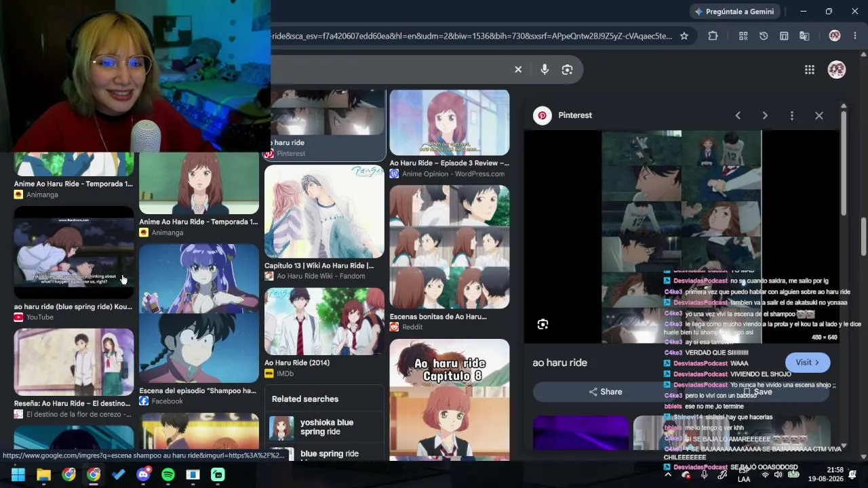Click the Ao Haru Ride – Episode 3 Review title

tap(450, 163)
